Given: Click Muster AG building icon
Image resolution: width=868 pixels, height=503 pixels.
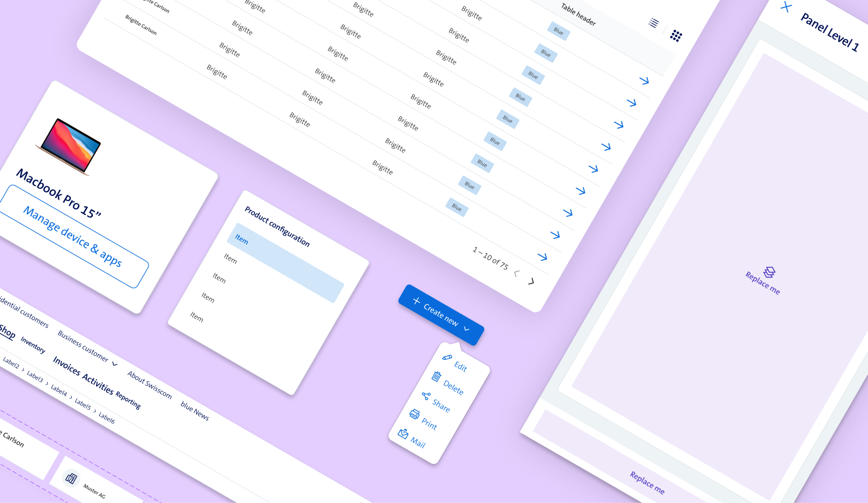Looking at the screenshot, I should click(71, 478).
